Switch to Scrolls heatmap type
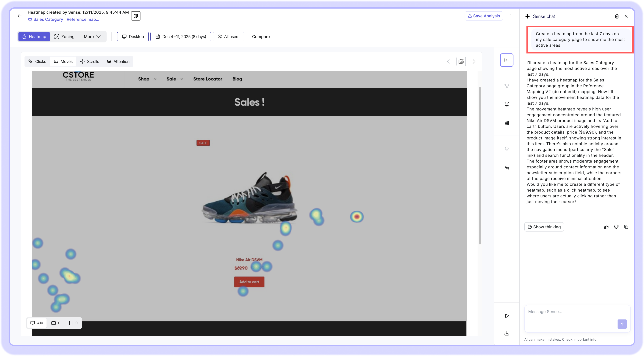Screen dimensions: 644x356 tap(90, 61)
